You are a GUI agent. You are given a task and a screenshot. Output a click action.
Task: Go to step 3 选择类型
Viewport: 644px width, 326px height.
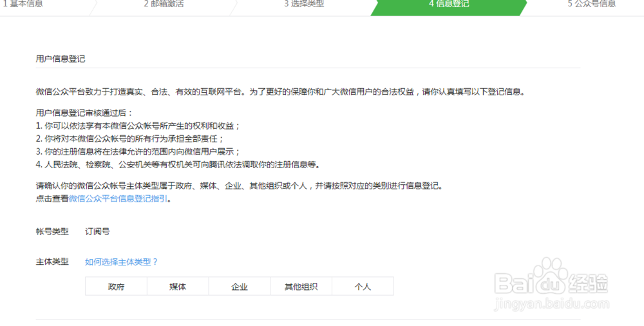pos(305,4)
